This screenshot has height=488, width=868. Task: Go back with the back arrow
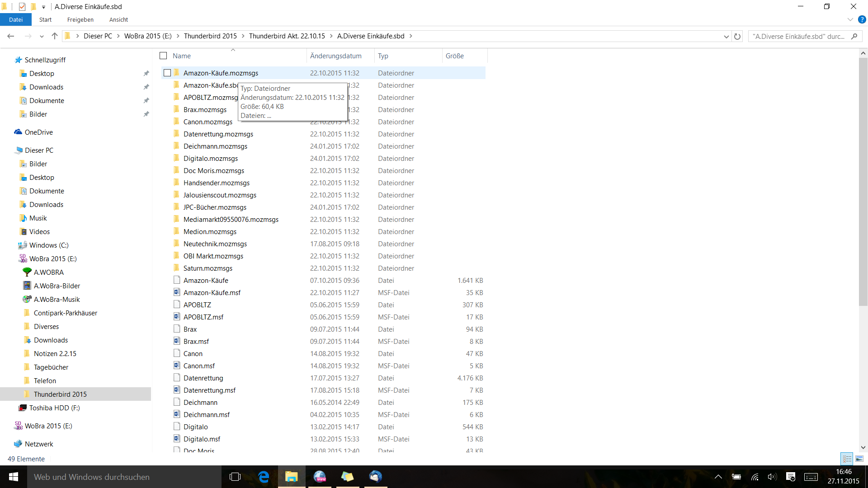click(11, 36)
